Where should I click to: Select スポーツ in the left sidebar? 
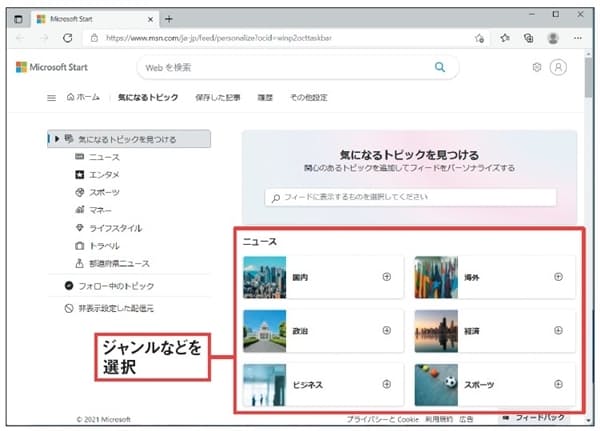point(104,192)
